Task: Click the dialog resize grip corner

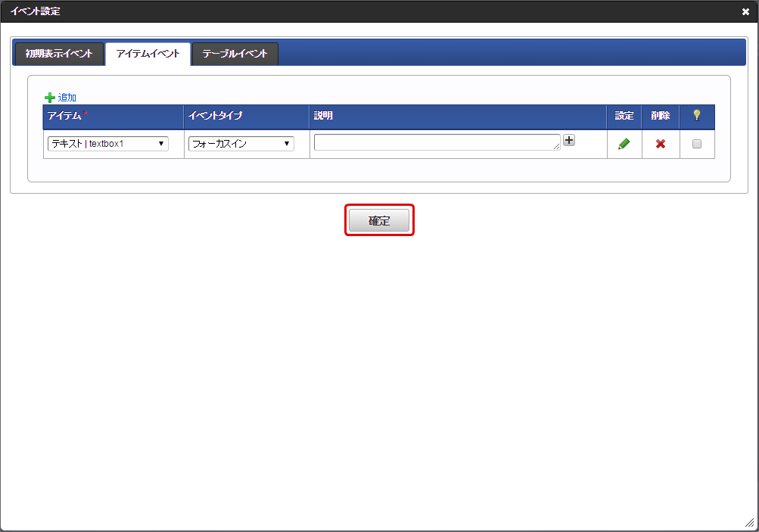Action: pyautogui.click(x=749, y=523)
